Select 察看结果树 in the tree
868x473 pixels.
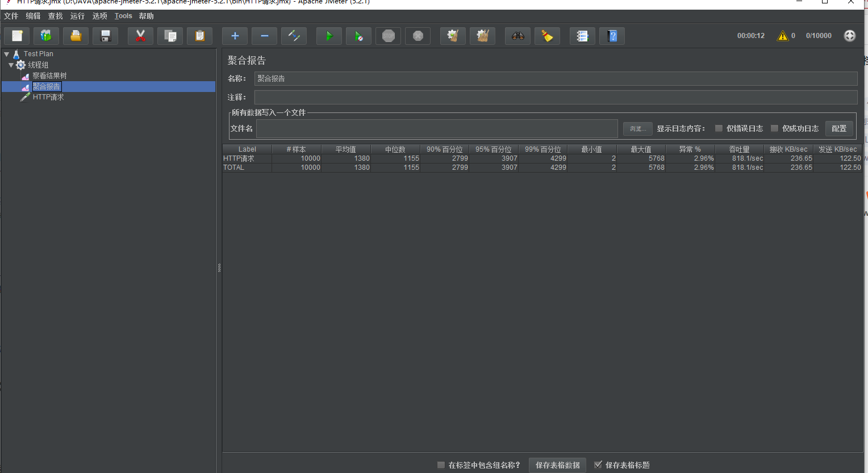coord(49,76)
